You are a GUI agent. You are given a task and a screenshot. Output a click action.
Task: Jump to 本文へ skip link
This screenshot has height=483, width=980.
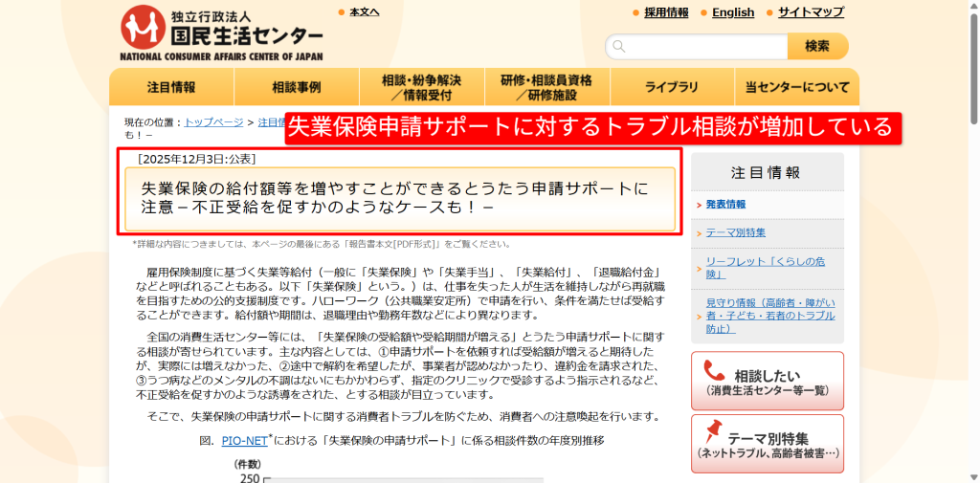pyautogui.click(x=365, y=11)
